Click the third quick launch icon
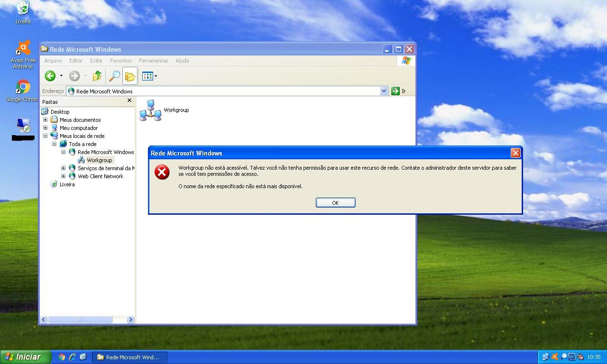 click(83, 357)
